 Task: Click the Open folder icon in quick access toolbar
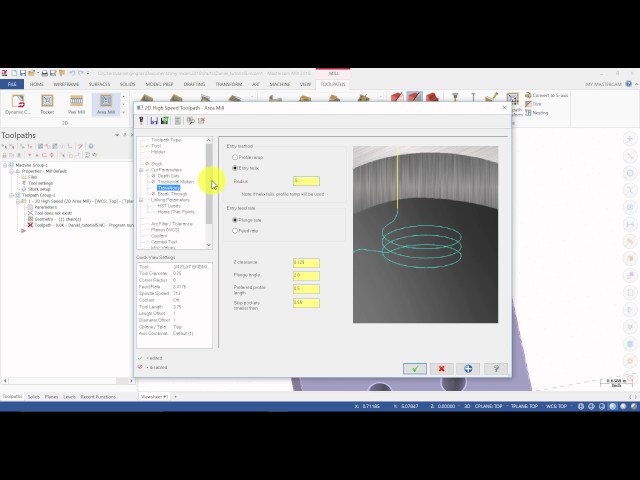pyautogui.click(x=32, y=73)
